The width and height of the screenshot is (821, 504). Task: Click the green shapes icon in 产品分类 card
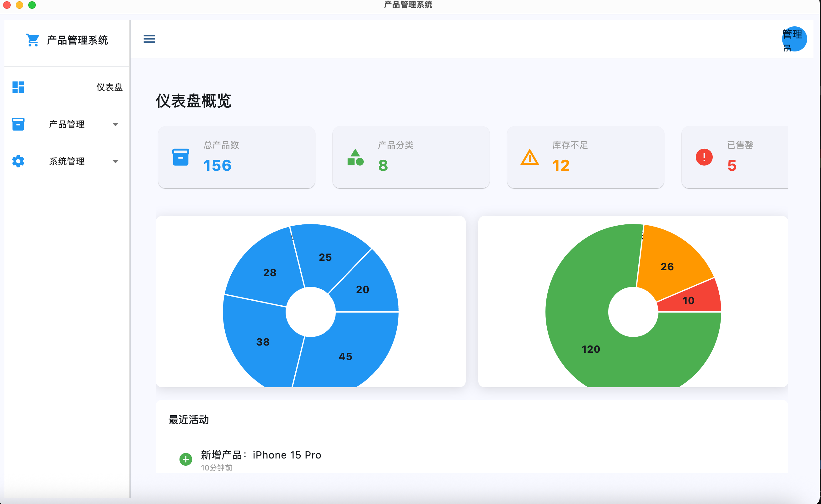pos(355,157)
